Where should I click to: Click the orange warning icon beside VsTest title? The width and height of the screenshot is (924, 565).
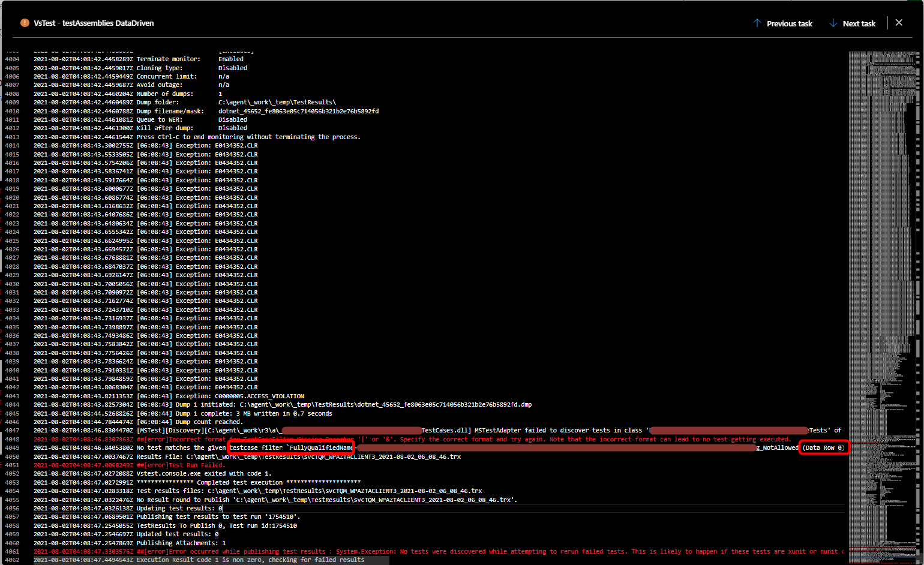(25, 23)
